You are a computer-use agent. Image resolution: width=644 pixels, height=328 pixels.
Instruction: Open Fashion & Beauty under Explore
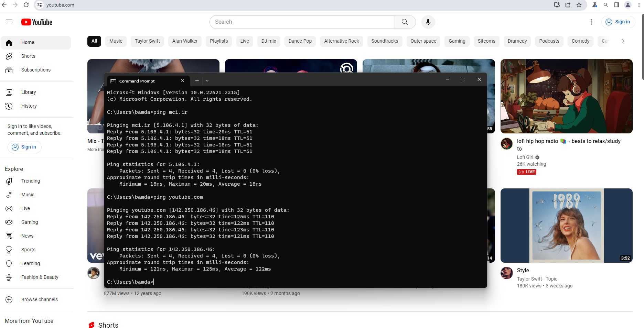pos(36,277)
